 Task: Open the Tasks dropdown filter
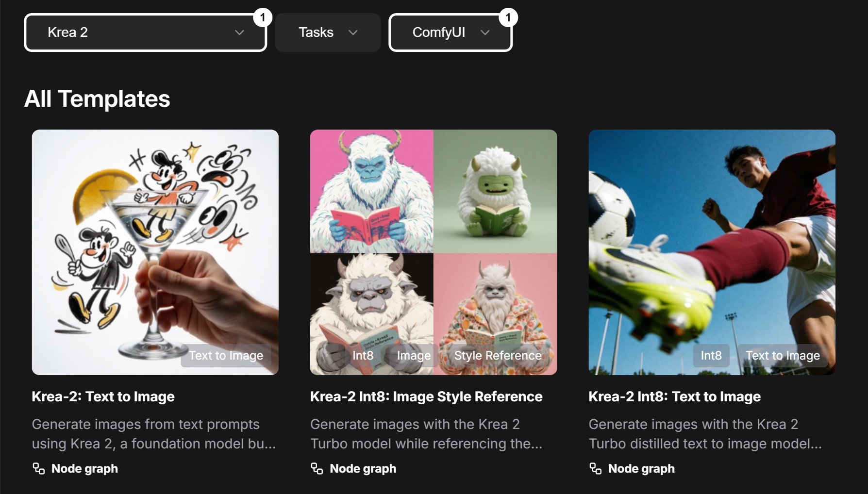point(328,33)
